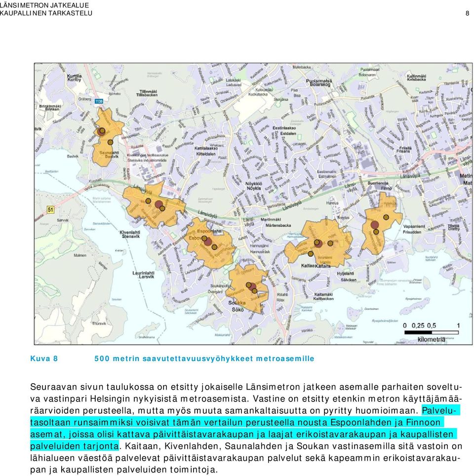Click the 'Kaitaa Kaitans' map label
474x476 pixels.
click(x=316, y=266)
